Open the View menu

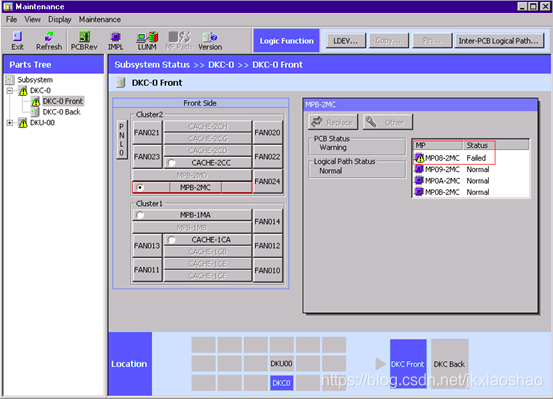click(32, 19)
